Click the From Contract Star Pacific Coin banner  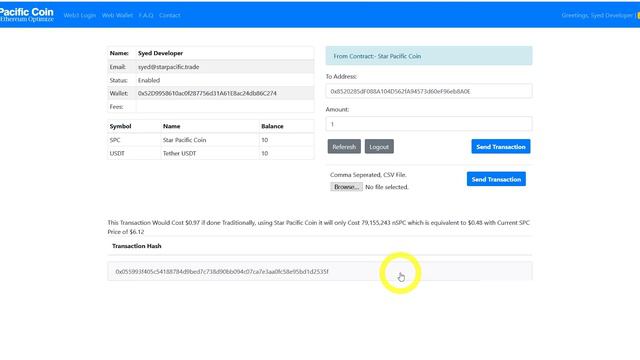[429, 56]
